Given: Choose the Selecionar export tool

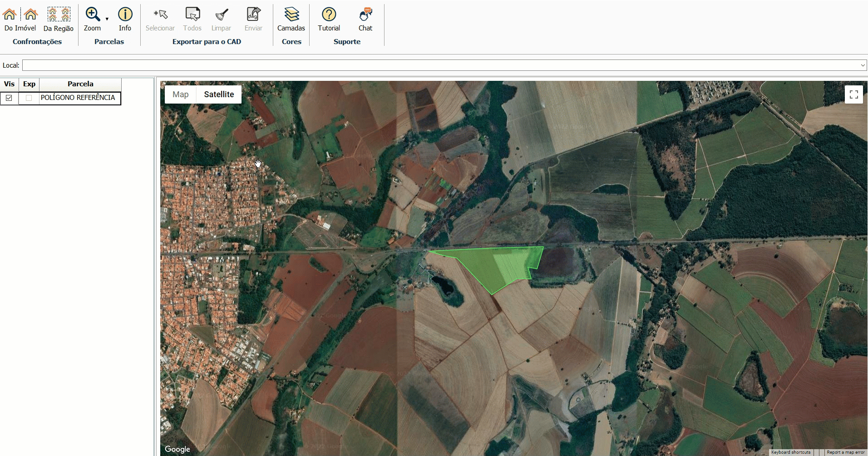Looking at the screenshot, I should pos(160,15).
